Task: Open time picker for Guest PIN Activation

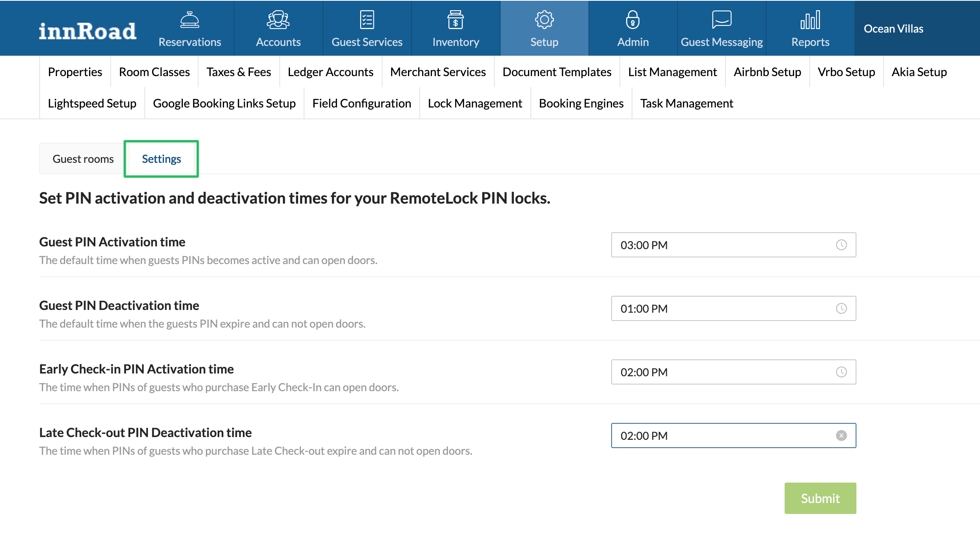Action: [841, 245]
